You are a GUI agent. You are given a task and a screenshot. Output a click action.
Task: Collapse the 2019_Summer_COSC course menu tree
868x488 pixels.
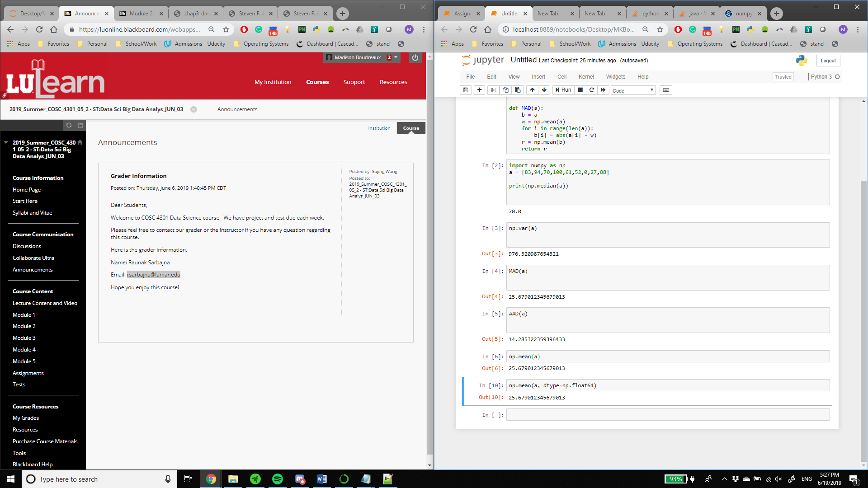6,142
